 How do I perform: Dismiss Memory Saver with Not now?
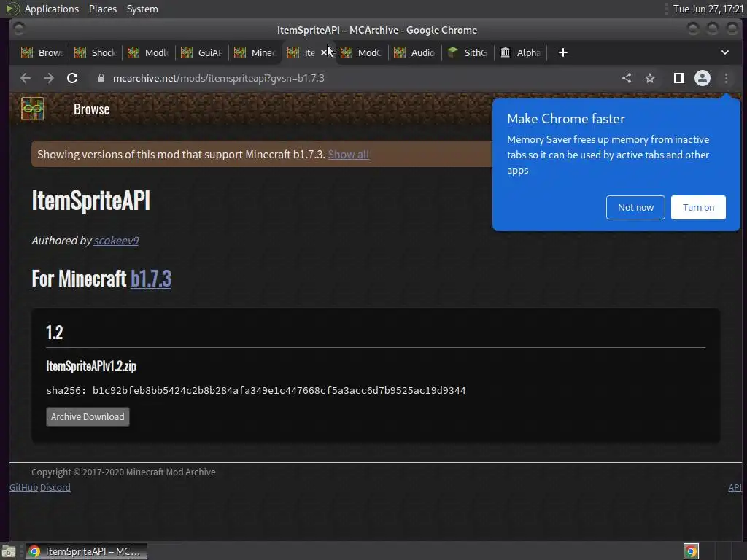(x=635, y=207)
